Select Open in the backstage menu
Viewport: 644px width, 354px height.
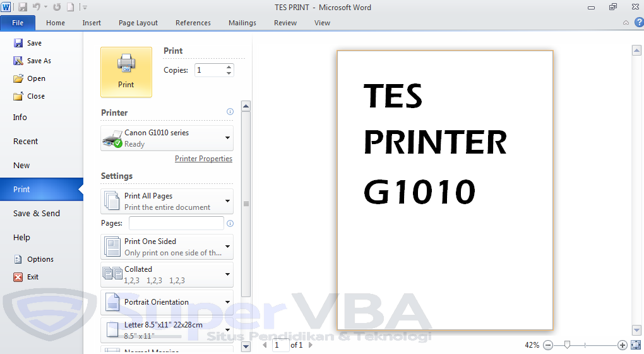click(29, 78)
